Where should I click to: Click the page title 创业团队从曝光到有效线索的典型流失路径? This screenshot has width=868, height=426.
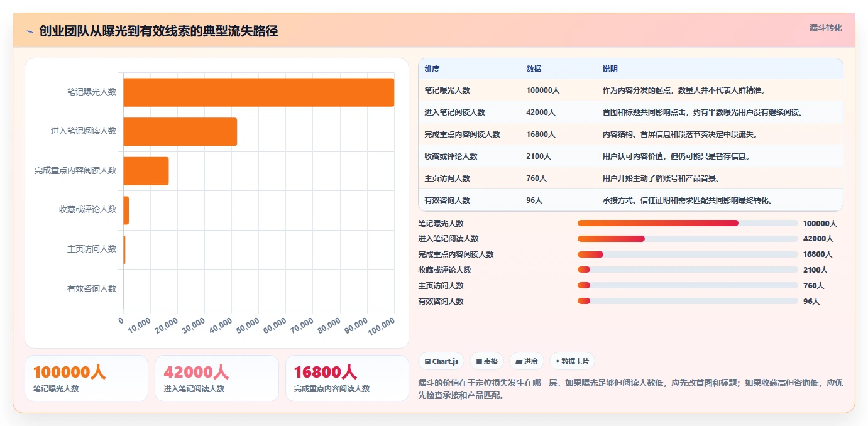(x=158, y=31)
